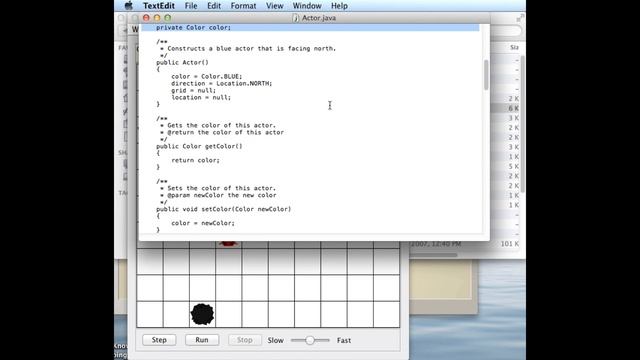Open the Window menu
The width and height of the screenshot is (640, 360).
click(x=307, y=6)
